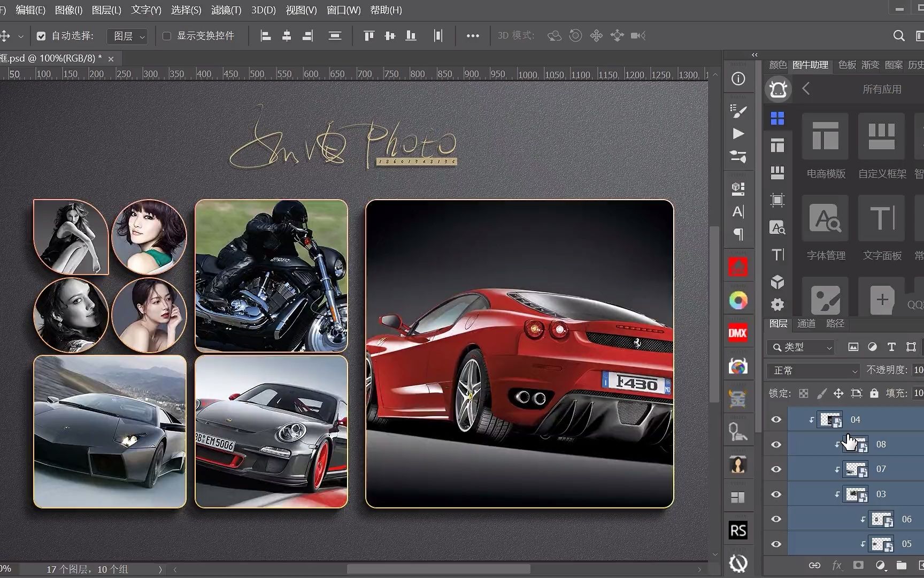Click the search magnifier icon
The width and height of the screenshot is (924, 578).
899,36
